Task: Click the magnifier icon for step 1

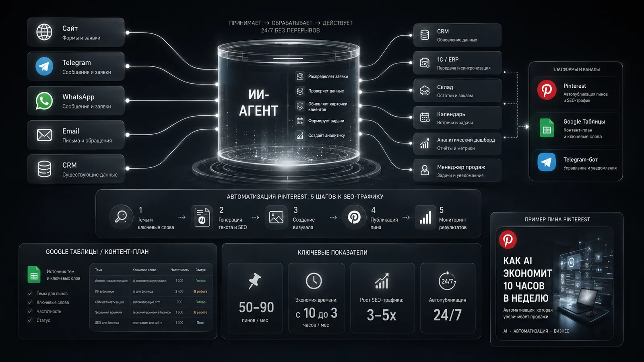Action: tap(121, 217)
